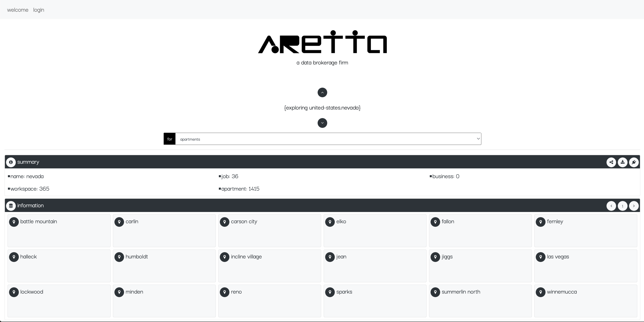The width and height of the screenshot is (644, 322).
Task: Click the jean location pin icon
Action: (x=330, y=257)
